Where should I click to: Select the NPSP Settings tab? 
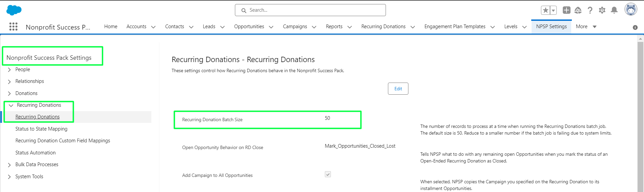[x=551, y=27]
